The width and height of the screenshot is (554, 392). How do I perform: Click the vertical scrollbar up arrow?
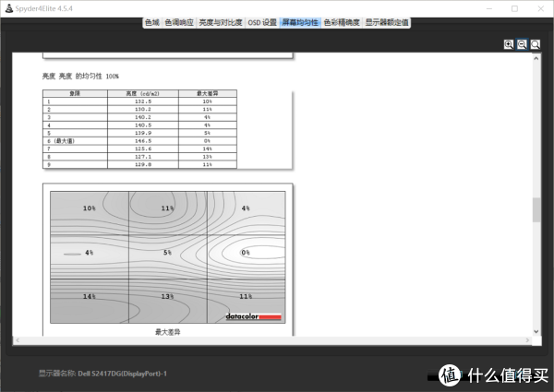(536, 59)
